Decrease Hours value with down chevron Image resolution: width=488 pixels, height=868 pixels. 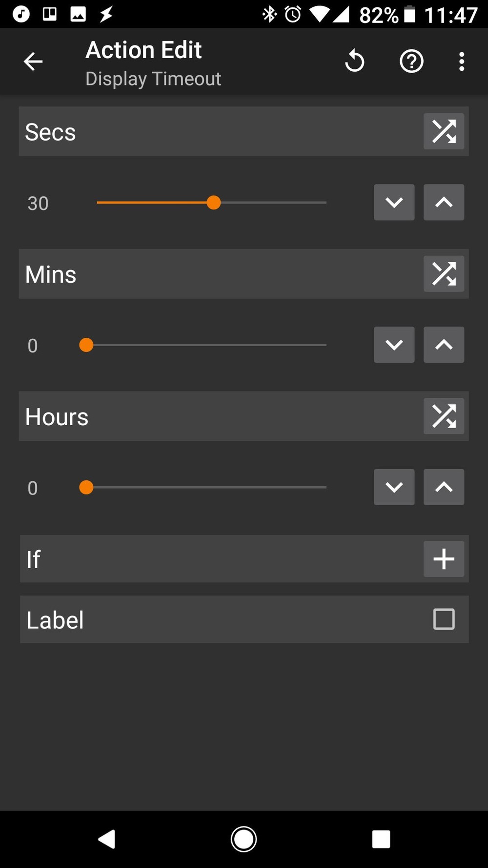click(394, 487)
